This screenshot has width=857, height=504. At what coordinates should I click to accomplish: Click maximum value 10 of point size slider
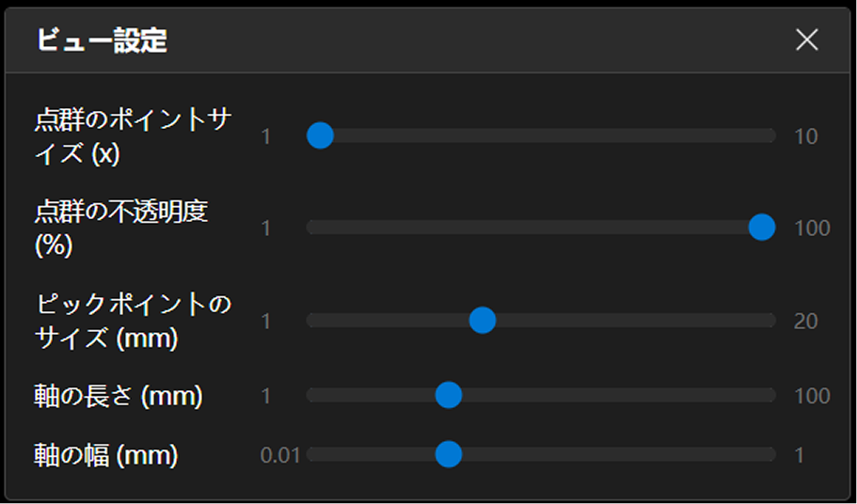click(805, 136)
